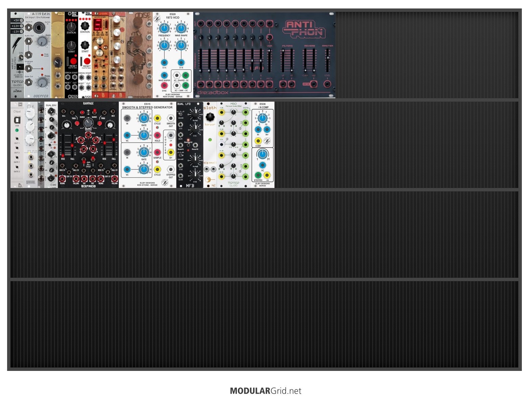This screenshot has height=398, width=532.
Task: Turn the A-119 Gain knob
Action: 42,41
